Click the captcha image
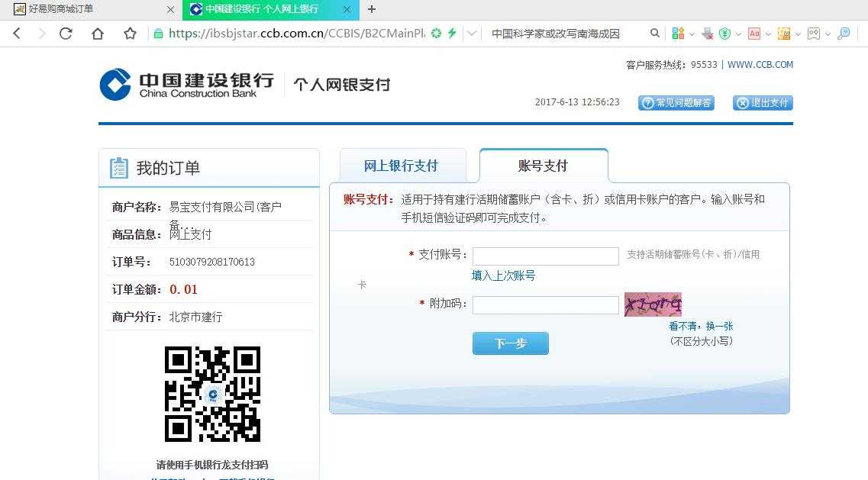868x480 pixels. point(653,304)
